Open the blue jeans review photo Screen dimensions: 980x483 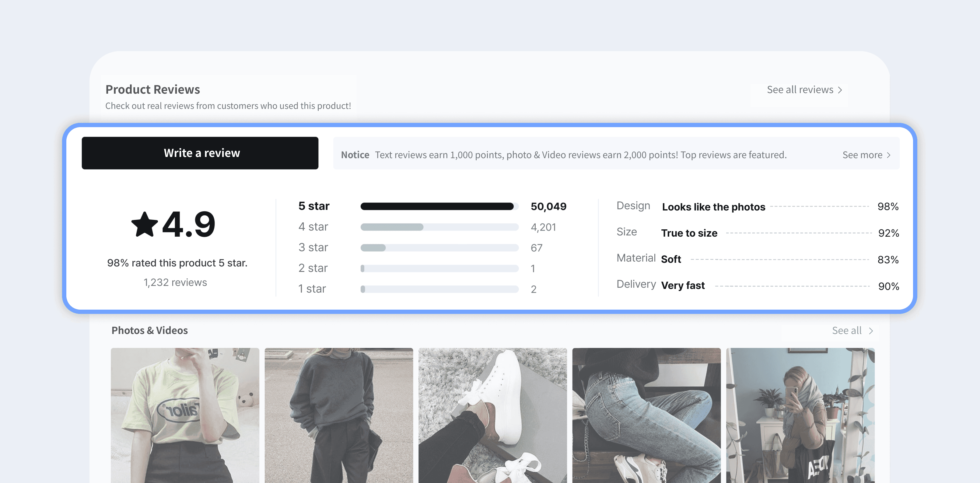(x=646, y=415)
